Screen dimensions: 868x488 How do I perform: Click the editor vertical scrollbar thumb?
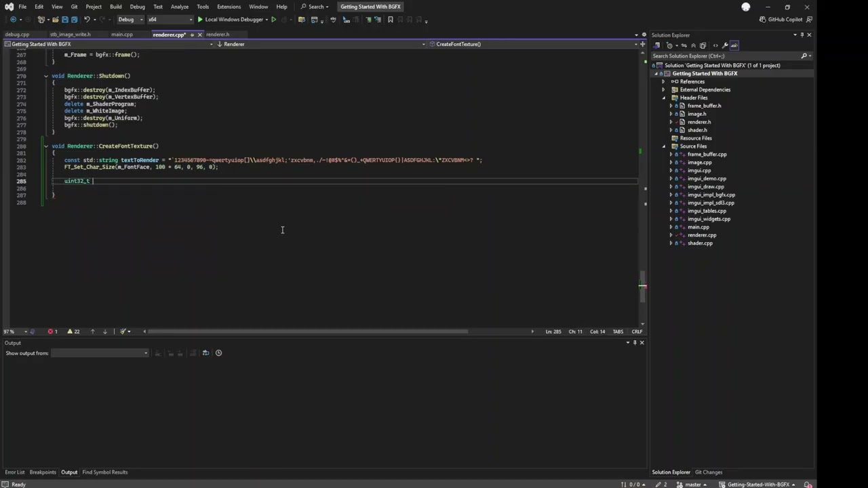[x=642, y=285]
